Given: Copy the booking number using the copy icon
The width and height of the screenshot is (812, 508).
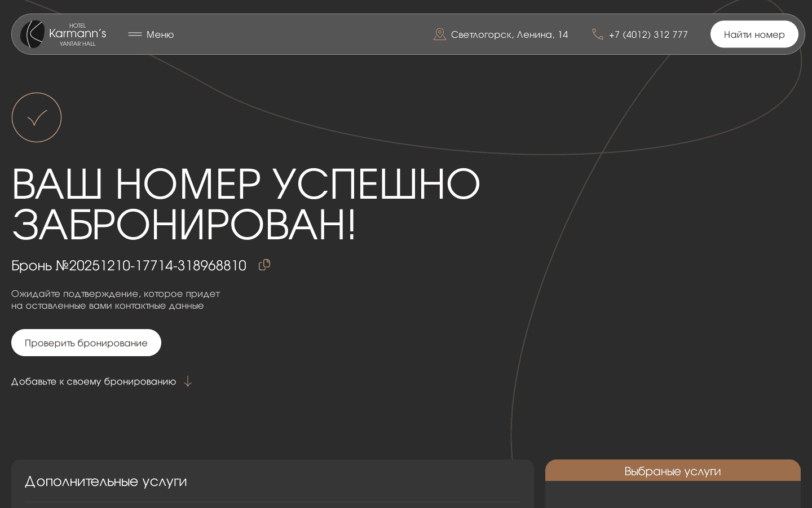Looking at the screenshot, I should 264,265.
